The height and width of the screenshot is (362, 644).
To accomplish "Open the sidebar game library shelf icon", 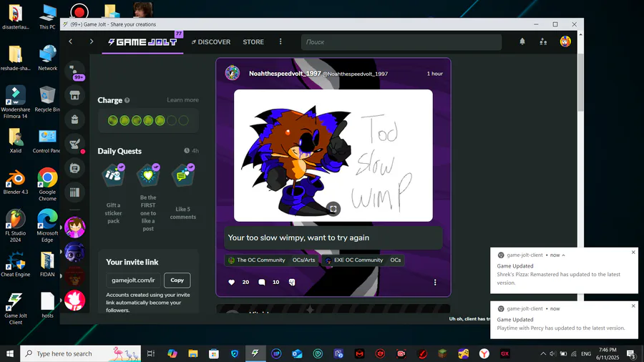I will 74,192.
